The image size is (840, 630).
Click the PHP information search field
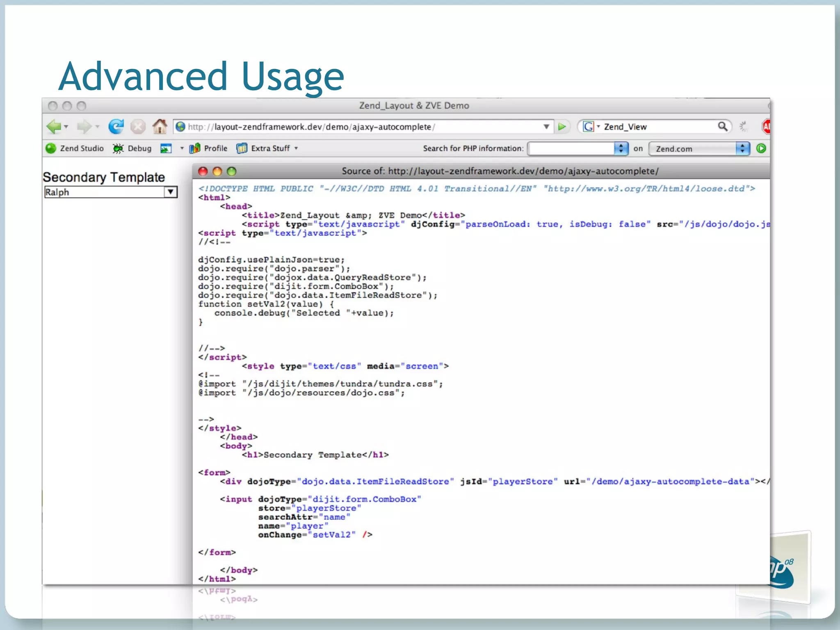coord(571,148)
